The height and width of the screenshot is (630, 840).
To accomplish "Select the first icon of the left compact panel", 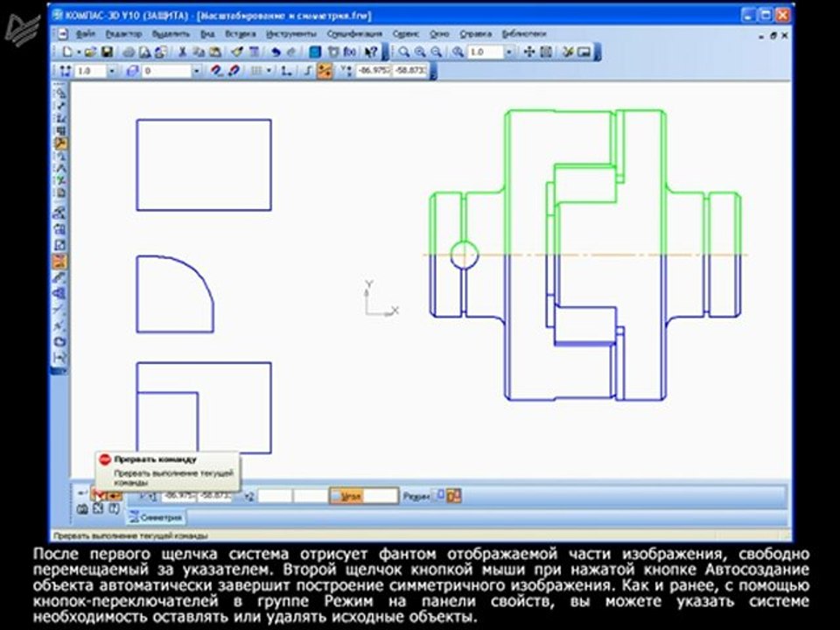I will pos(60,94).
